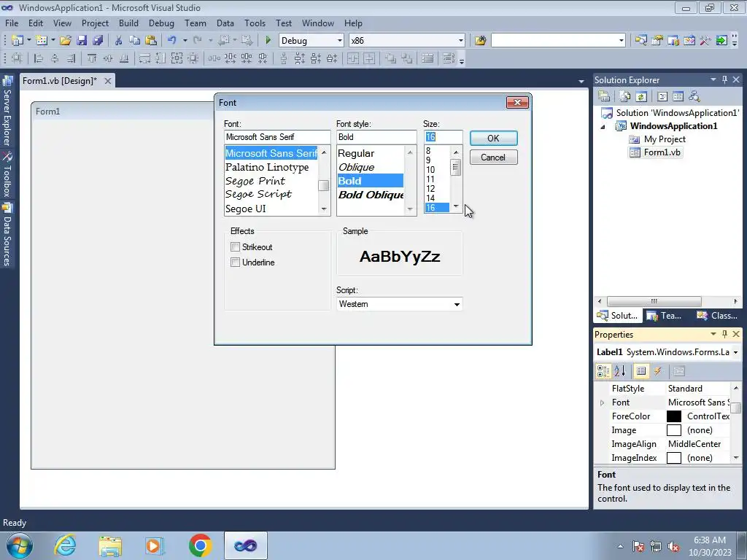Open the Debug menu
The image size is (747, 560).
coord(161,23)
